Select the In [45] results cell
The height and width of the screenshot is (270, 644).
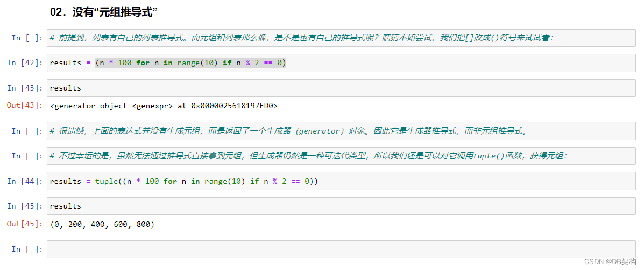click(341, 206)
